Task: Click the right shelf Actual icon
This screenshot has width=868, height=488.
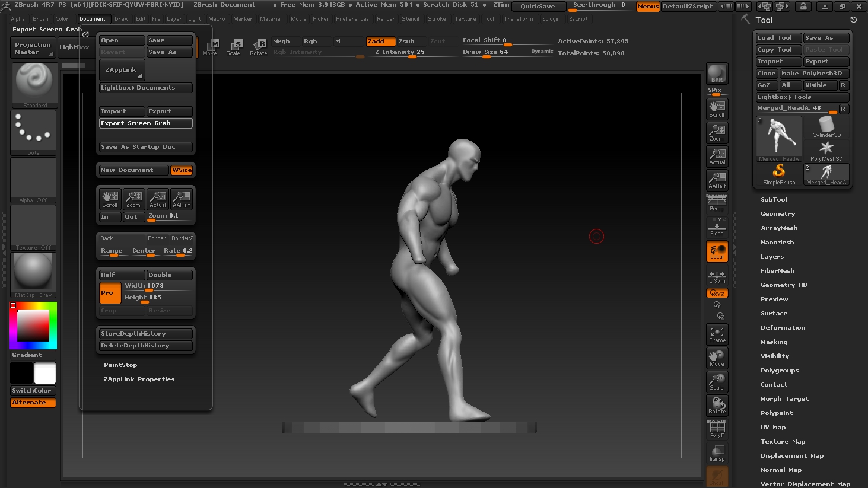Action: pos(717,157)
